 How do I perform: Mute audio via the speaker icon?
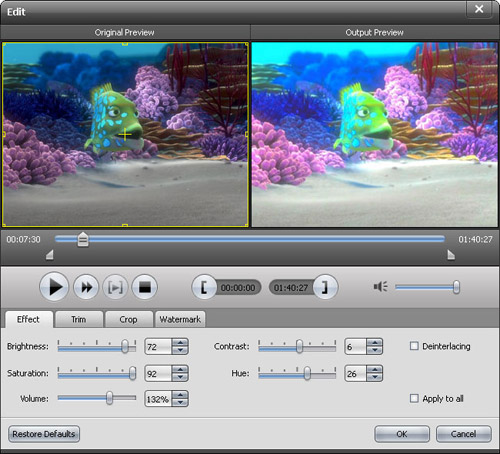(380, 287)
